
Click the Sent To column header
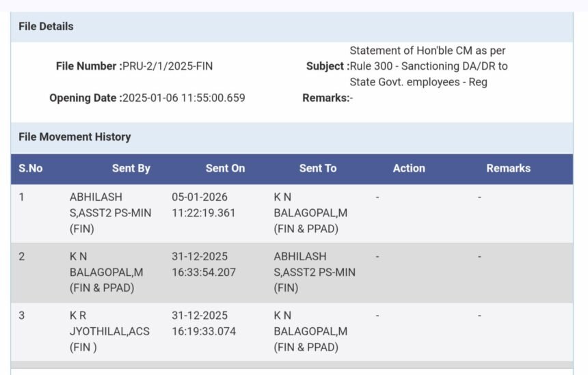pyautogui.click(x=318, y=168)
